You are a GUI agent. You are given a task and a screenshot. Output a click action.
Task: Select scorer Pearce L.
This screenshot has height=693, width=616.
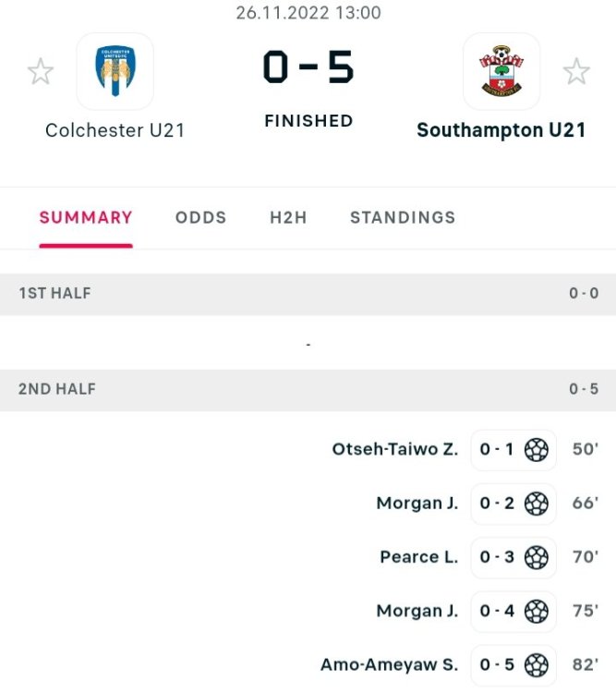tap(418, 557)
